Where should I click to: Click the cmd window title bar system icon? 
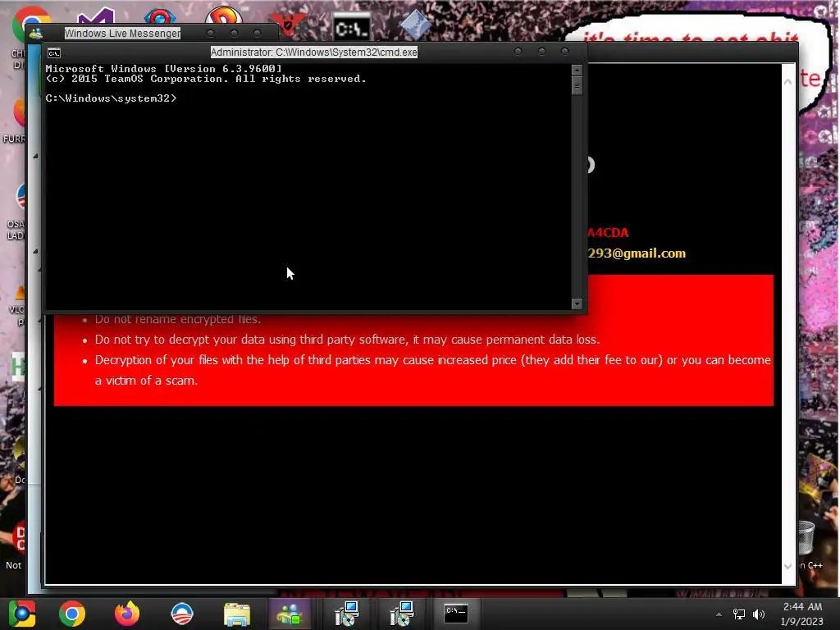pos(53,53)
